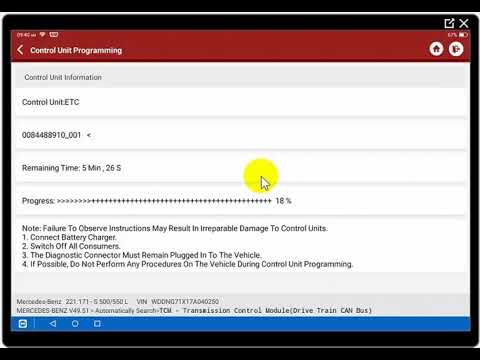Image resolution: width=480 pixels, height=360 pixels.
Task: Select the Control Unit Programming title
Action: click(x=76, y=50)
